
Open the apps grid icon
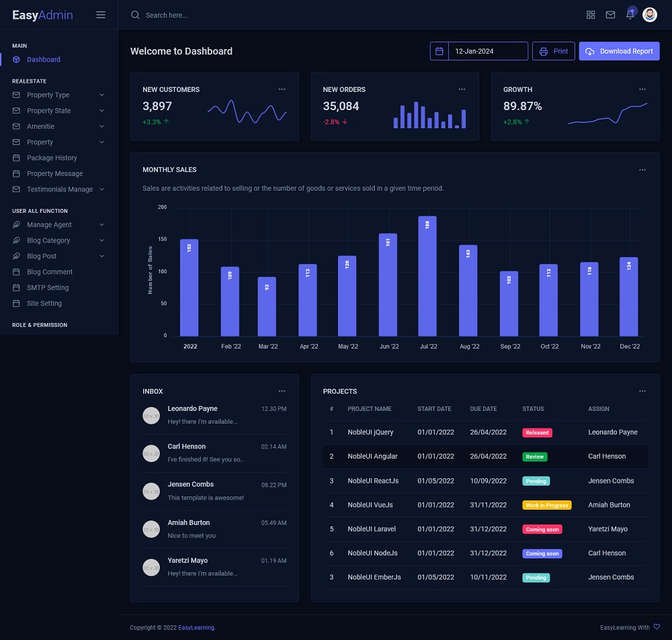coord(591,15)
